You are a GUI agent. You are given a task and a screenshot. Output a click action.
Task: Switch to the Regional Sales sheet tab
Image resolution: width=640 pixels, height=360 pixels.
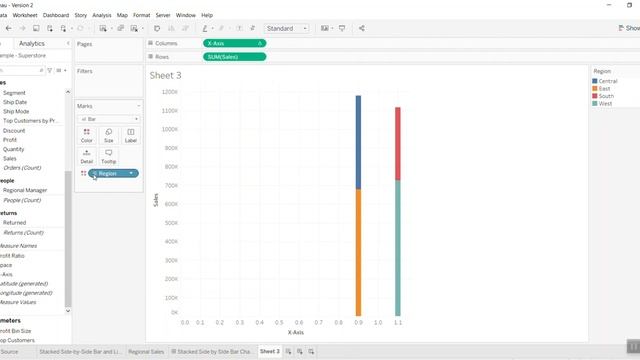click(146, 351)
